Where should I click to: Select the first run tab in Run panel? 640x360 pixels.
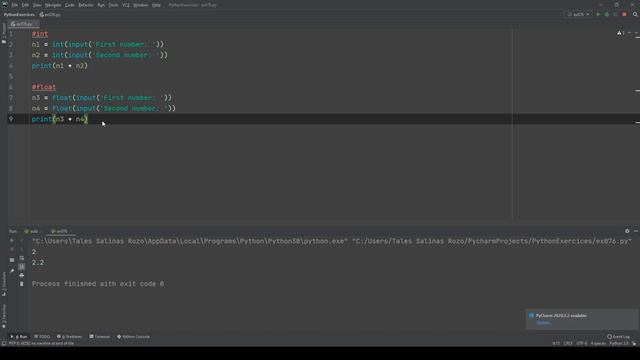pos(31,231)
